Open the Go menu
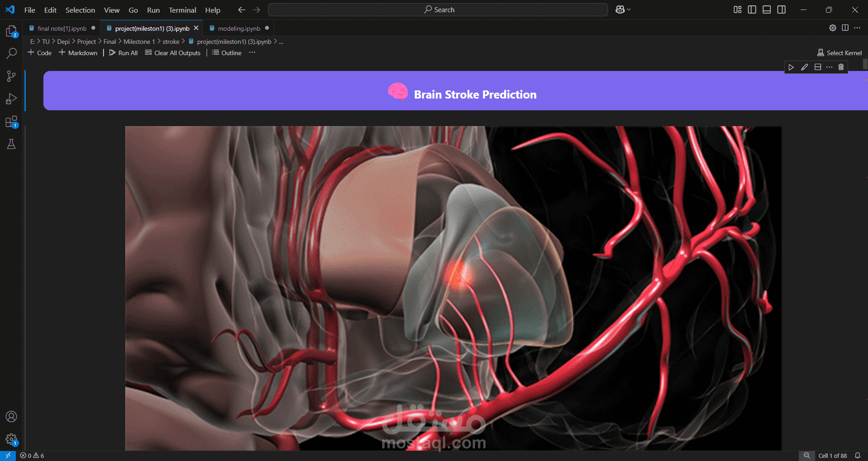Screen dimensions: 868x461 tap(133, 10)
